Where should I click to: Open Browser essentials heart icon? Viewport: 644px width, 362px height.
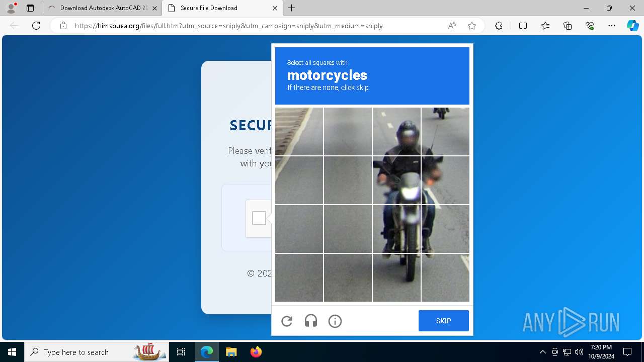click(590, 26)
